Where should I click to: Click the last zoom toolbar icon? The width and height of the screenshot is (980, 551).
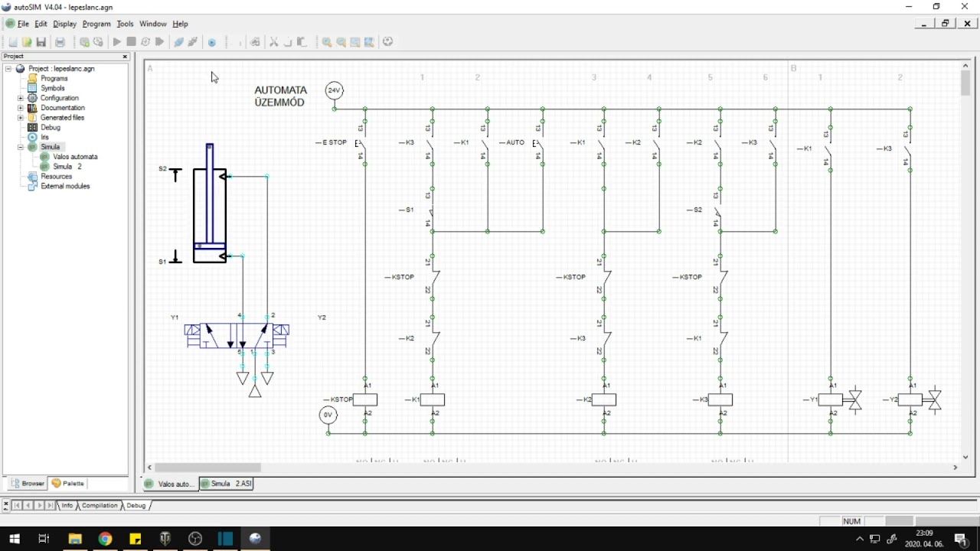click(x=369, y=42)
